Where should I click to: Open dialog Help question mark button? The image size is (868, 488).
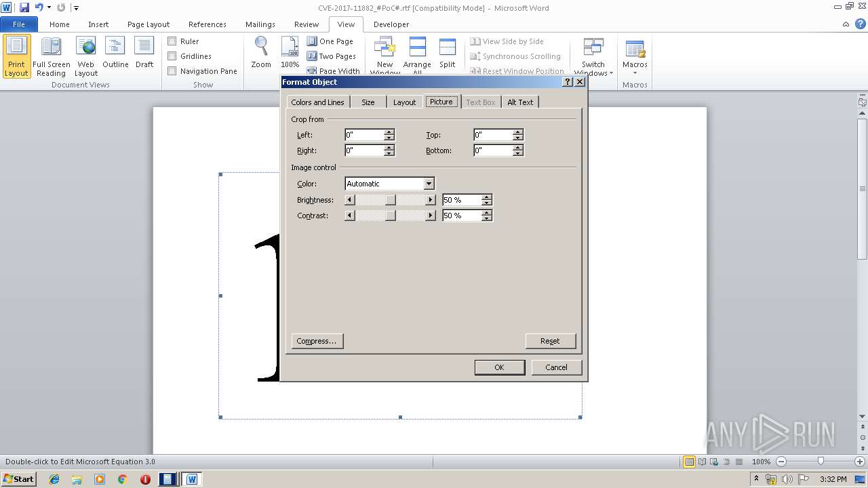(x=568, y=81)
